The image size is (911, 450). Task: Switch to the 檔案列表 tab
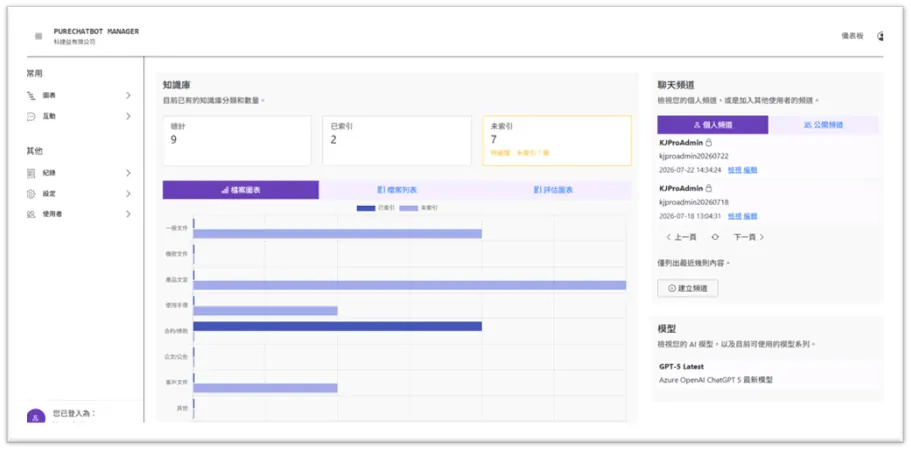(x=397, y=190)
